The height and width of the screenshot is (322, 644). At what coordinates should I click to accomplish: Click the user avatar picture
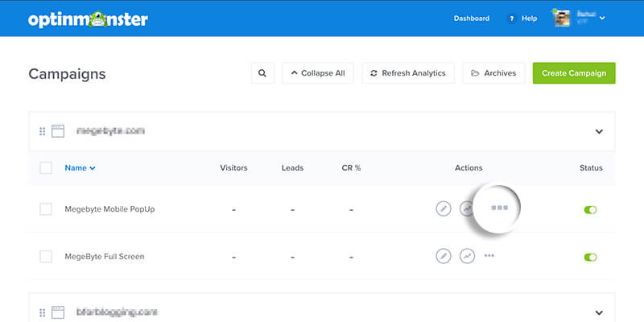[562, 18]
